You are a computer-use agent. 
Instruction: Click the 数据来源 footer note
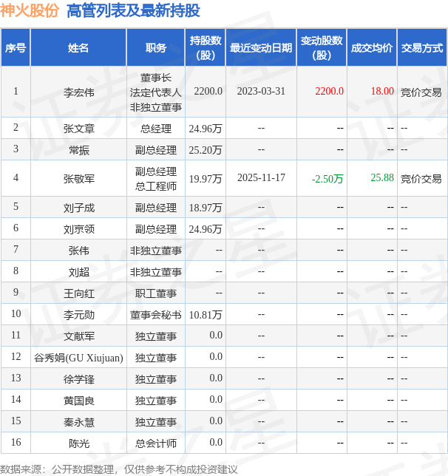pos(119,469)
